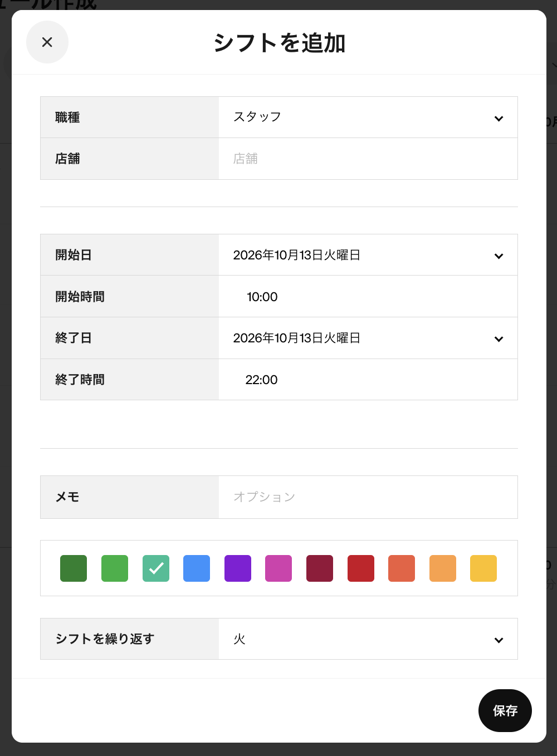Select the yellow color swatch
The width and height of the screenshot is (557, 756).
coord(483,568)
